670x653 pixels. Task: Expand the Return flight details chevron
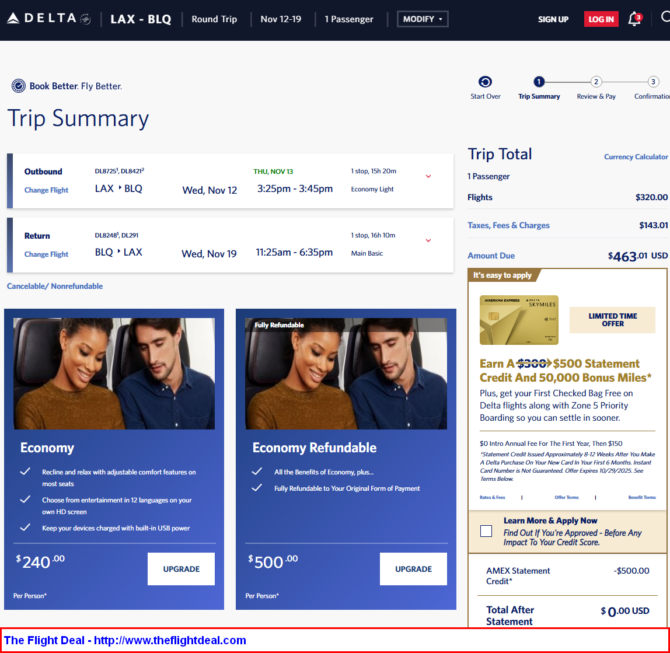[428, 240]
